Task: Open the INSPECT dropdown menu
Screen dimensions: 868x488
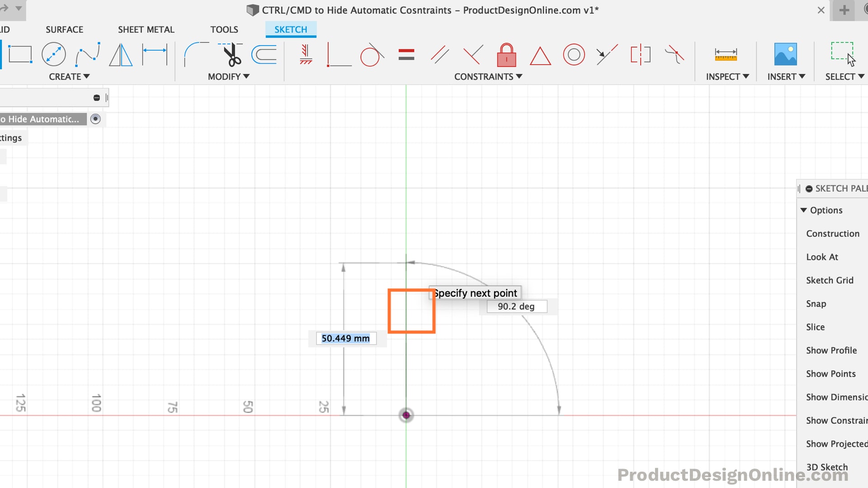Action: click(x=727, y=77)
